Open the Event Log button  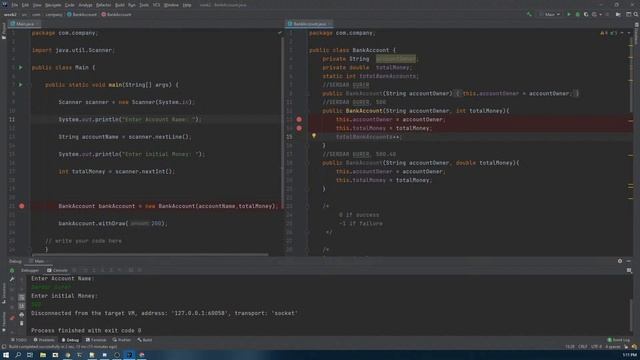pos(619,340)
